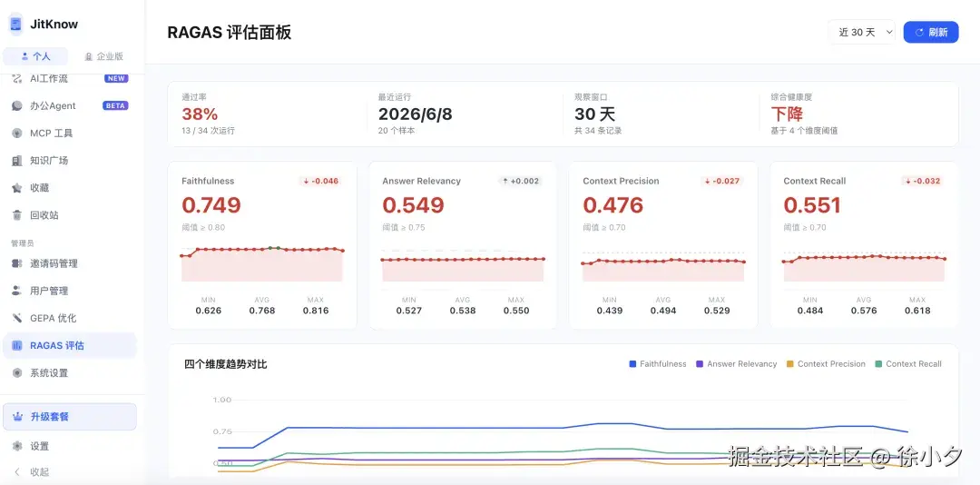This screenshot has width=980, height=485.
Task: Click the 38% 通过率 value
Action: [200, 114]
